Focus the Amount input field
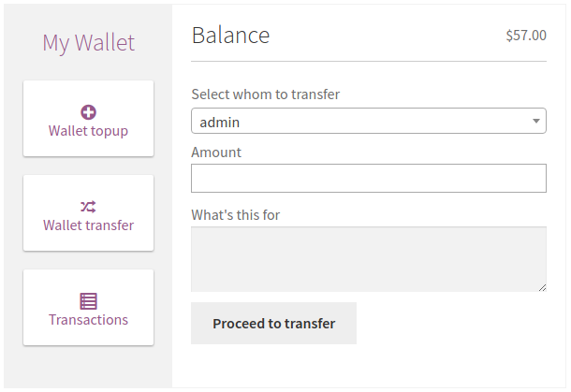The image size is (571, 392). tap(368, 179)
